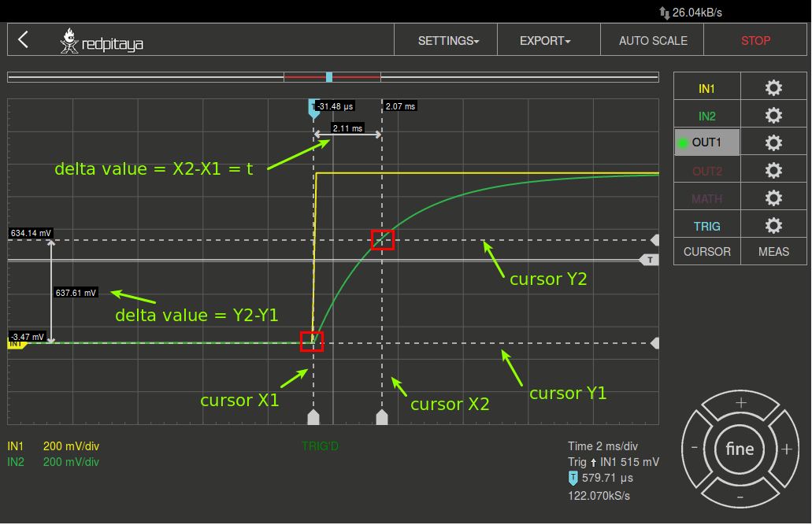Click the left minus of the joystick

(x=695, y=448)
